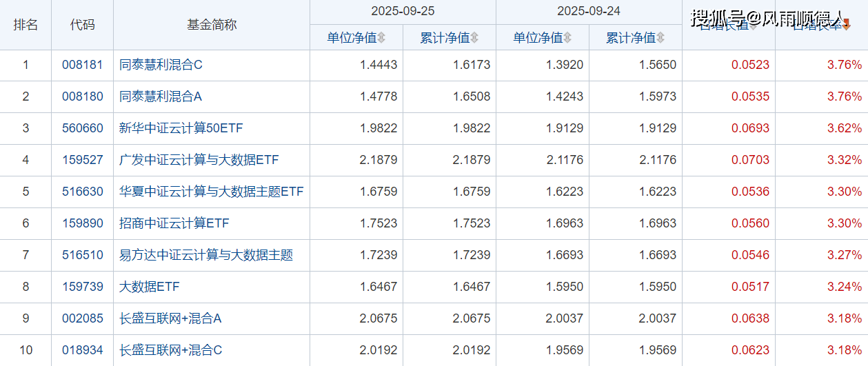868x366 pixels.
Task: Open 长盛互联网+混合A fund page
Action: coord(170,318)
